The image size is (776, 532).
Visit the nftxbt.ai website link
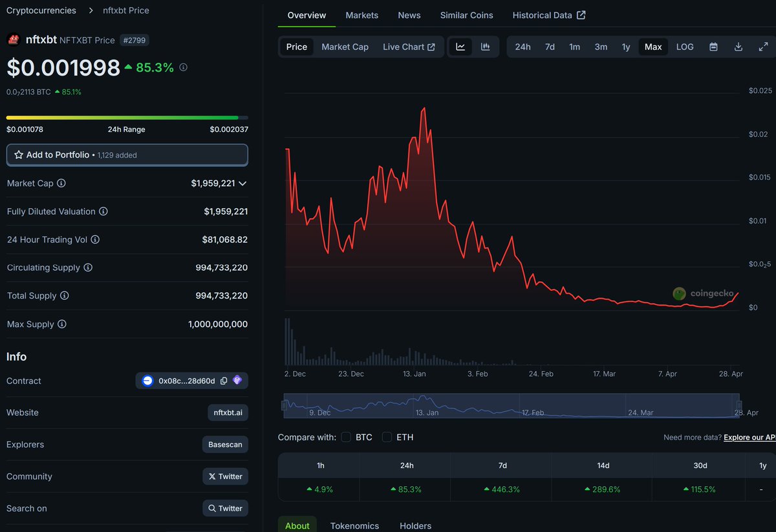pyautogui.click(x=228, y=412)
